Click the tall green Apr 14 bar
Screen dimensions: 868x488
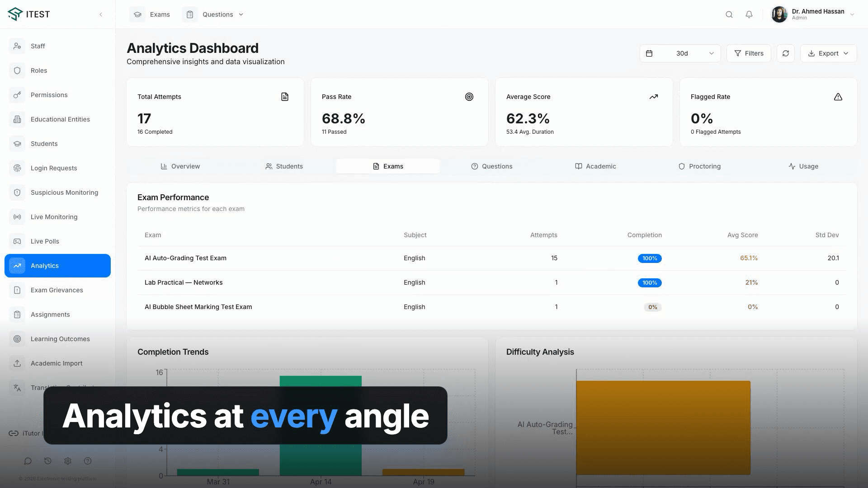click(x=321, y=425)
